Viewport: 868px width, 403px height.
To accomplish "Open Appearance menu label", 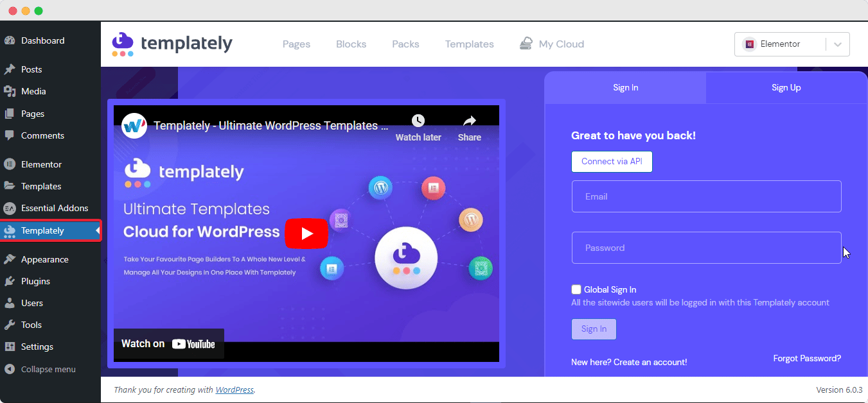I will pyautogui.click(x=44, y=259).
